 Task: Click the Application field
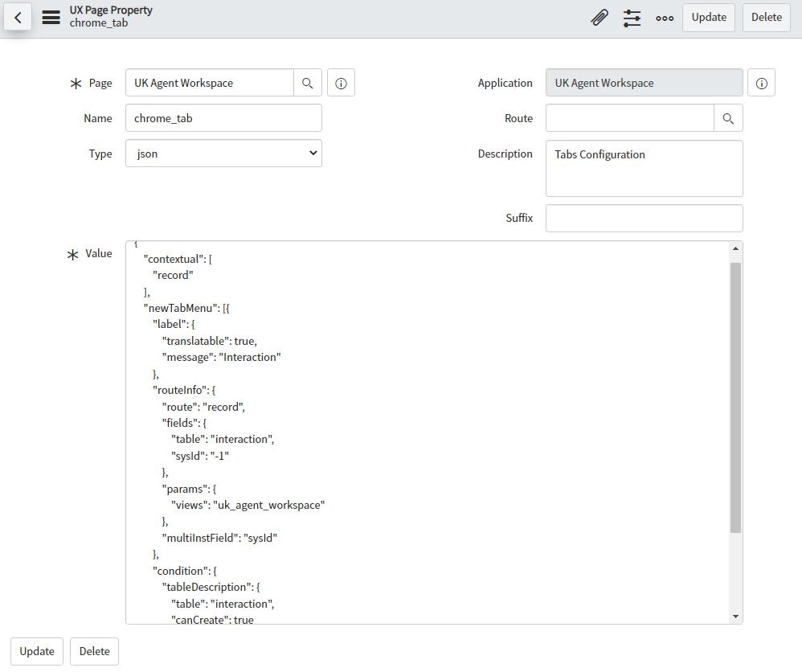(644, 83)
